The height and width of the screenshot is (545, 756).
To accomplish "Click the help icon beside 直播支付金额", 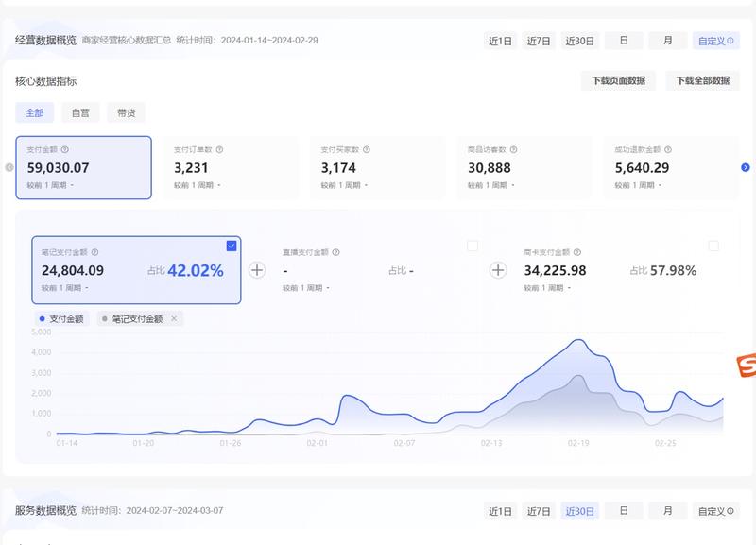I will tap(336, 253).
